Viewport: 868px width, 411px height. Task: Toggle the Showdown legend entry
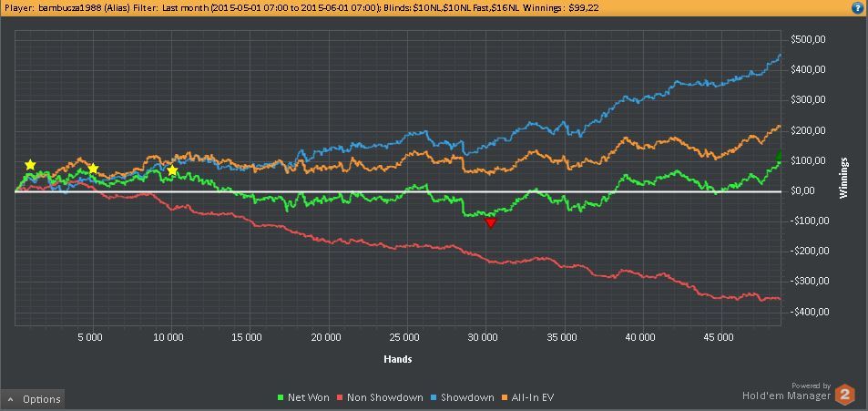click(462, 397)
